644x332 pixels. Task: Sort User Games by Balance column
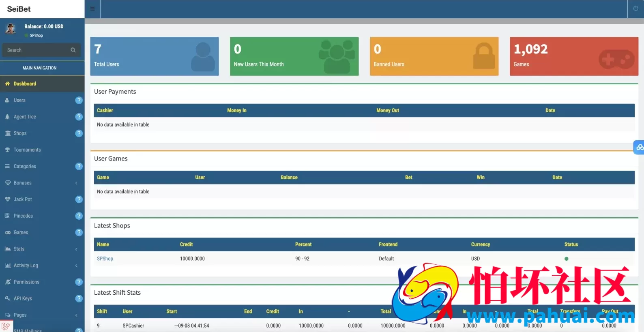tap(289, 178)
